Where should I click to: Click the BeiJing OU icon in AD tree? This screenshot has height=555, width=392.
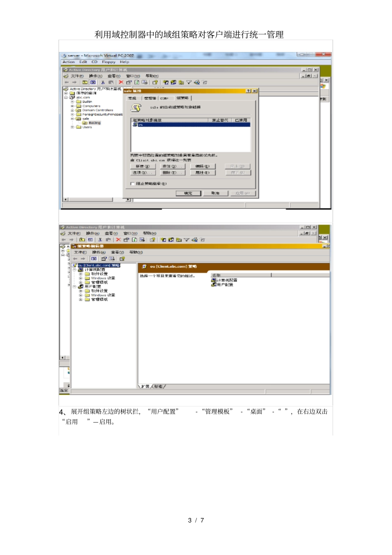85,123
